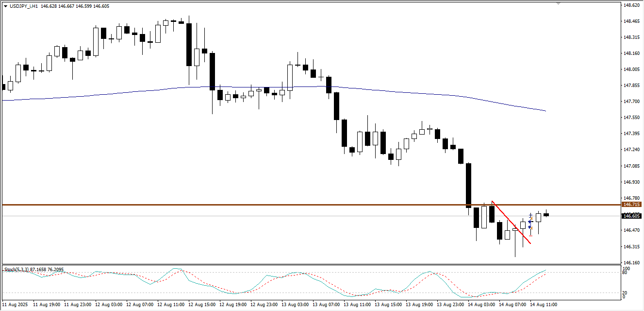Click the 14 Aug 11:00 time label
The height and width of the screenshot is (311, 644).
pyautogui.click(x=543, y=305)
